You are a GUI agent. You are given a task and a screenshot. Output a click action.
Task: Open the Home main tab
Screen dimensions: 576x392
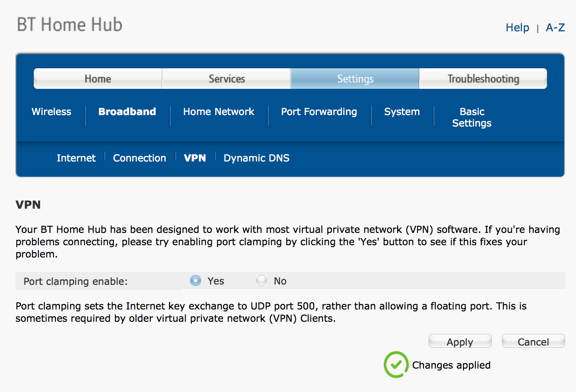(98, 79)
